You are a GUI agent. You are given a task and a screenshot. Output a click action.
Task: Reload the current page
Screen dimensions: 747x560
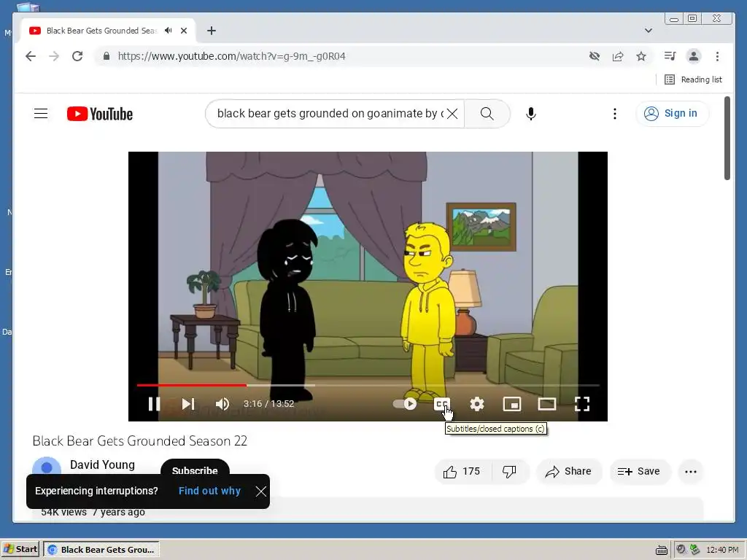(x=77, y=56)
